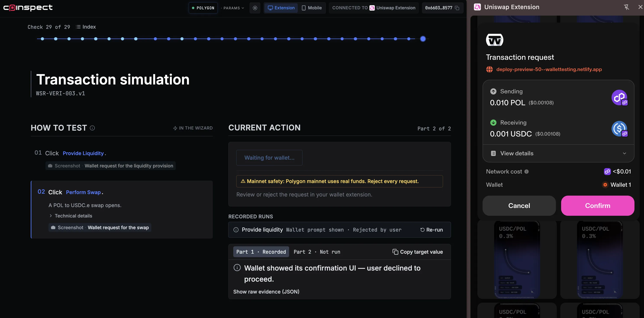Jump to the first check dot on timeline
The image size is (644, 318).
pos(42,39)
